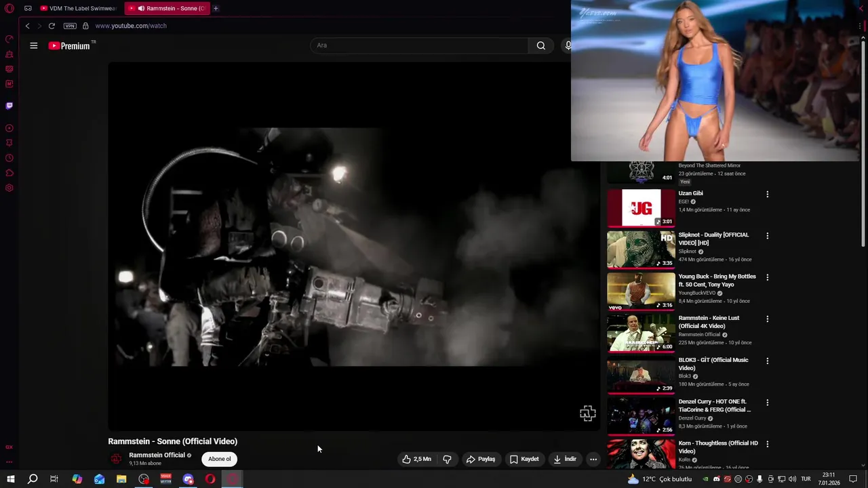The image size is (868, 488).
Task: Switch input language TUR
Action: (x=806, y=479)
